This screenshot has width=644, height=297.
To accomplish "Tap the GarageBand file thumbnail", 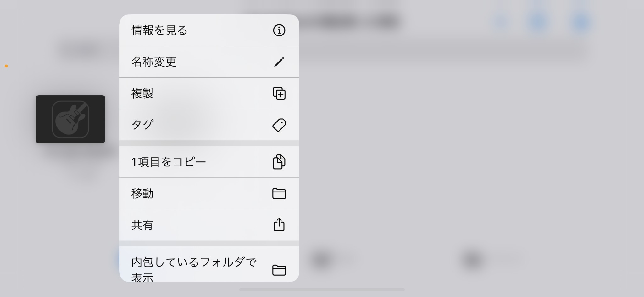I will click(70, 119).
